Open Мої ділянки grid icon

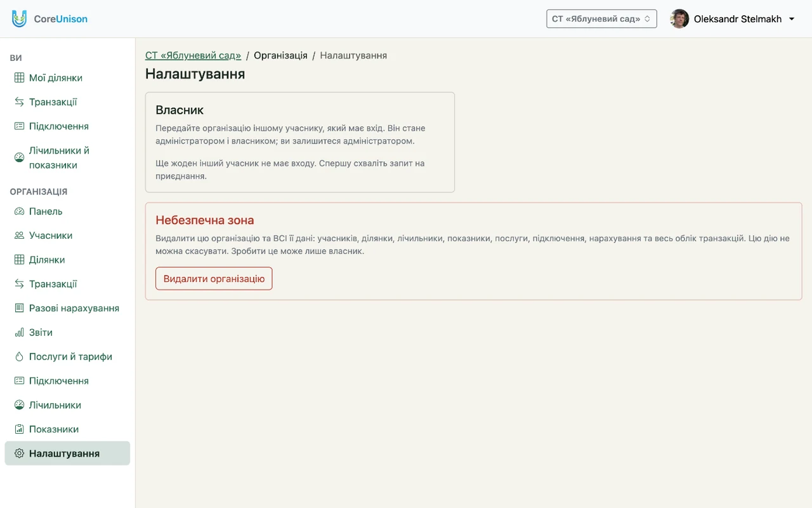(x=19, y=78)
